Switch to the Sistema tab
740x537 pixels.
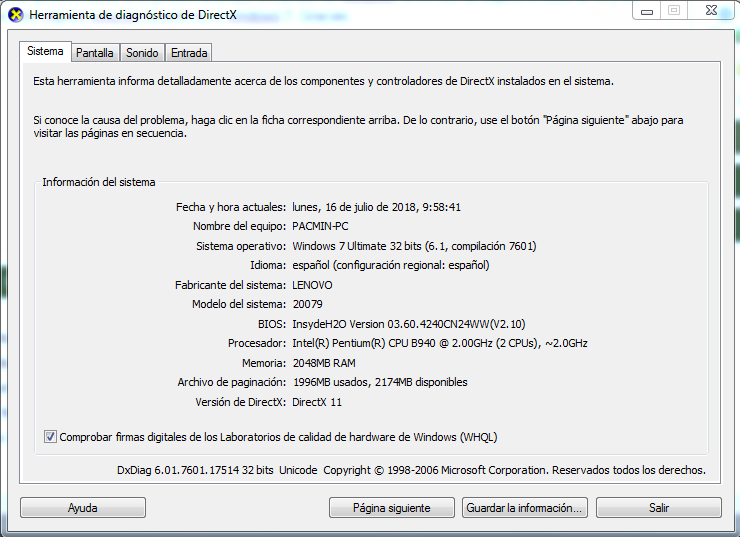[45, 51]
